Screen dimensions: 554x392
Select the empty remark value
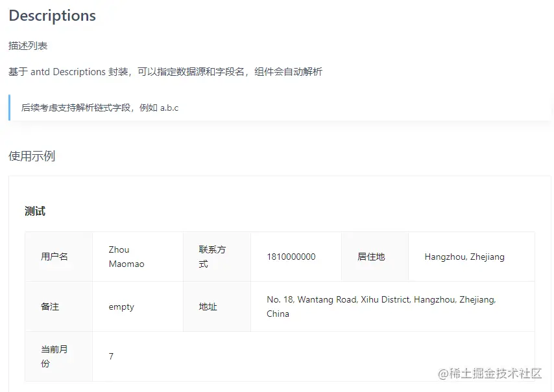click(121, 307)
